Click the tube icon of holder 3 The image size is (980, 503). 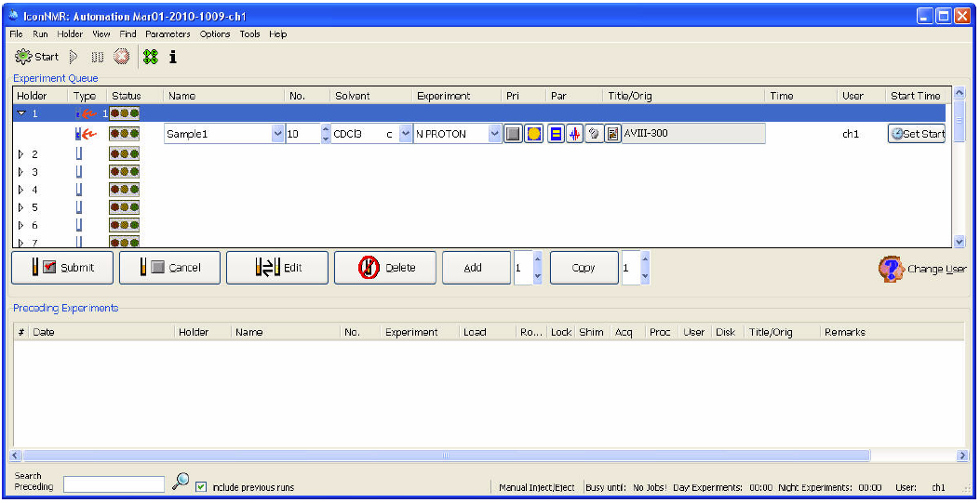79,172
